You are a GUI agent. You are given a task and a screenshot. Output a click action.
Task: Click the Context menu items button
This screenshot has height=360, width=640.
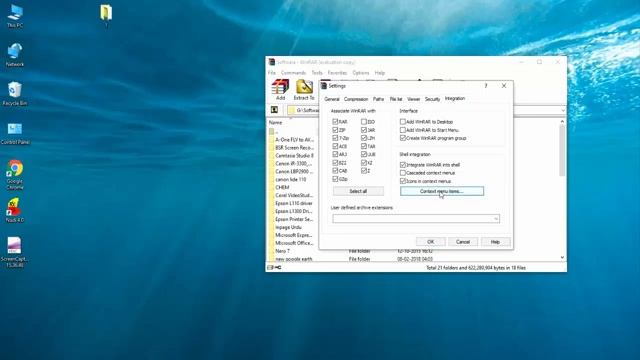click(442, 191)
